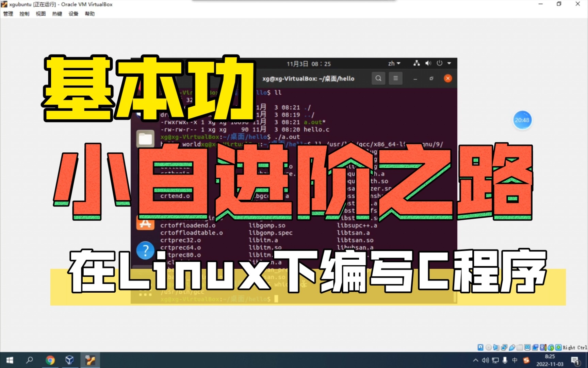
Task: Click crtprec64.o in terminal output
Action: coord(181,248)
